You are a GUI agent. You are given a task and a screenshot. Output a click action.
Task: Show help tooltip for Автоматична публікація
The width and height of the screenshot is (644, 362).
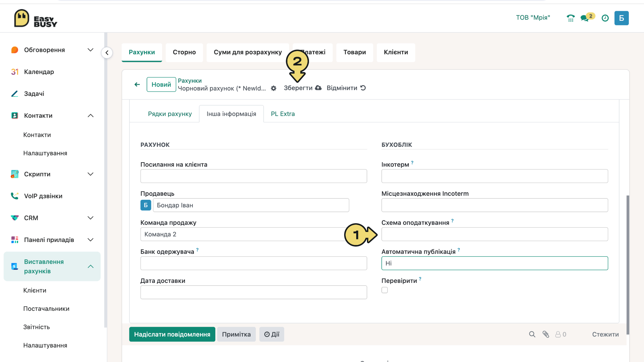(x=459, y=250)
